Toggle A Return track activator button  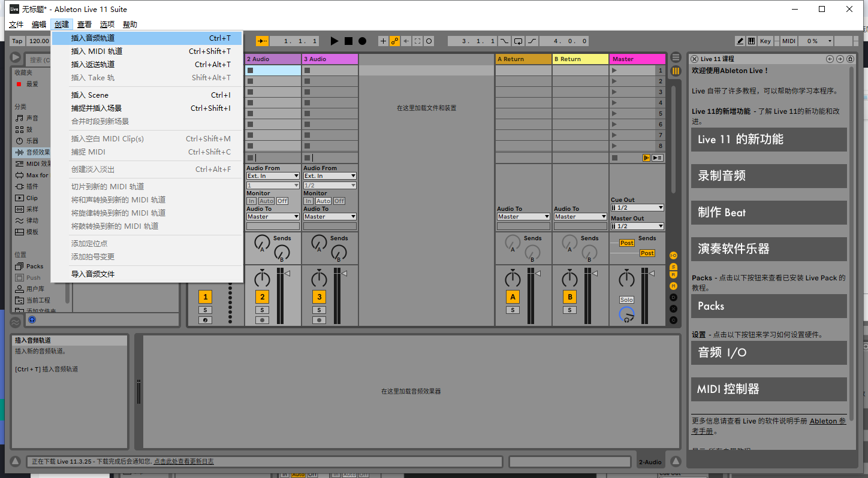point(513,297)
